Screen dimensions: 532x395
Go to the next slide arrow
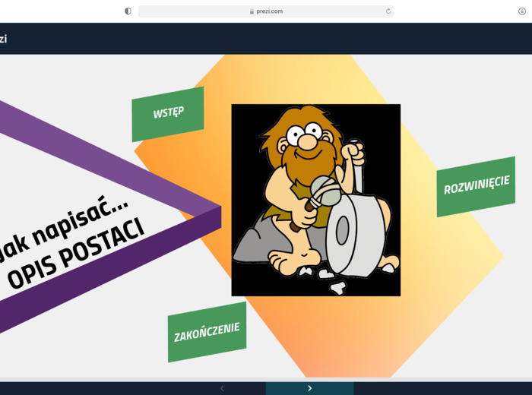pos(309,388)
